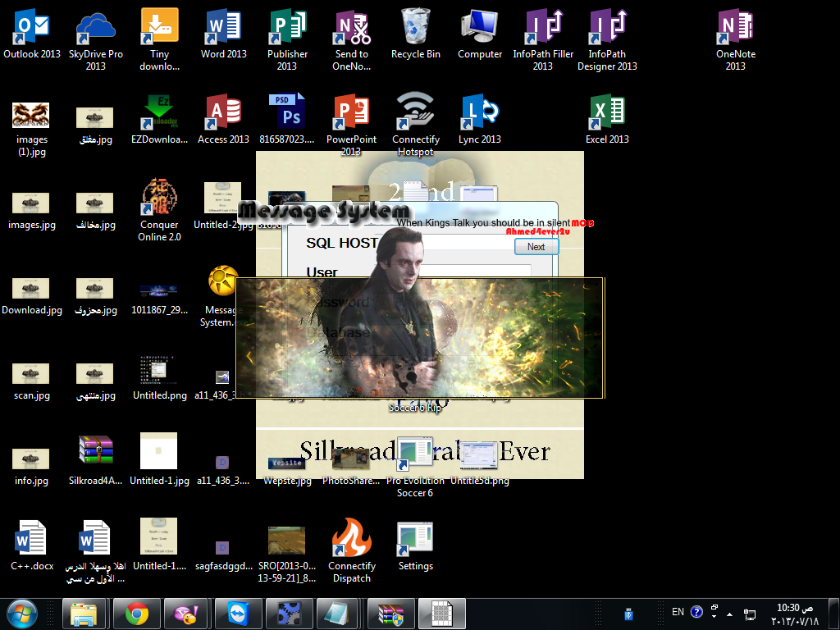
Task: Open Windows Explorer from the taskbar
Action: pos(84,614)
